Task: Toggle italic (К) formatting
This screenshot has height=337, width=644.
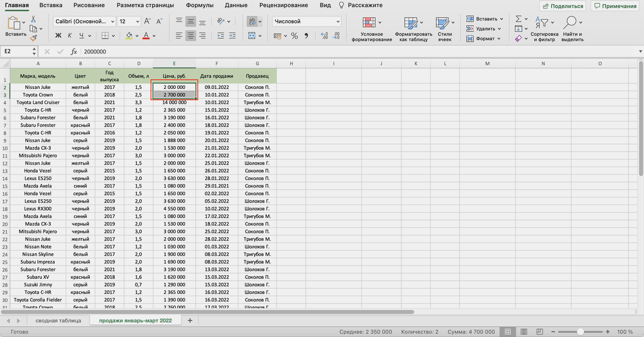Action: [69, 36]
